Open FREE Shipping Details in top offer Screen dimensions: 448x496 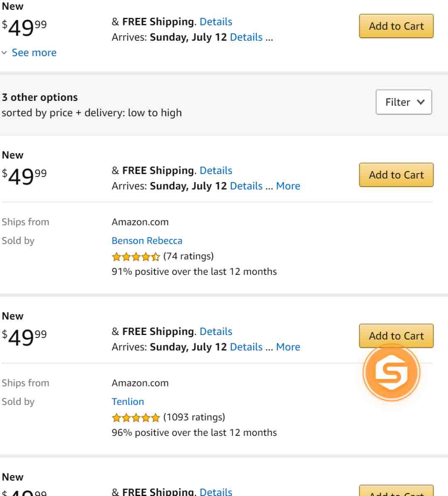tap(216, 22)
